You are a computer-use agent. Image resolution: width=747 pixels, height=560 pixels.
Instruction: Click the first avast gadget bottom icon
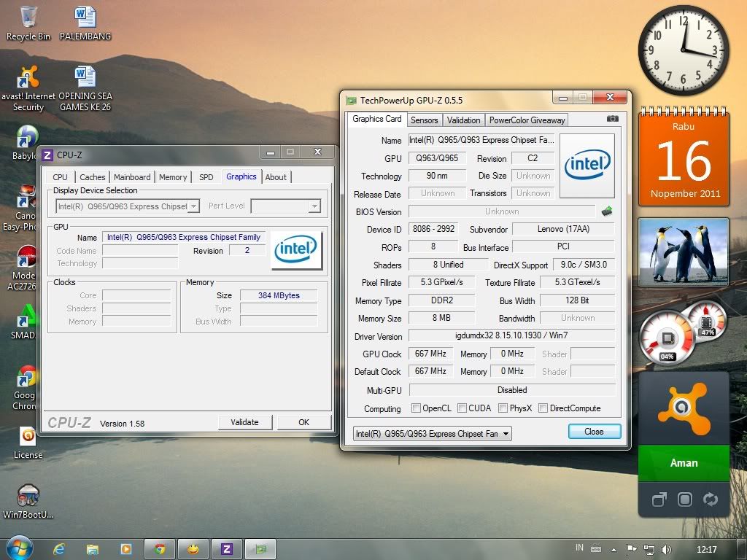[659, 499]
